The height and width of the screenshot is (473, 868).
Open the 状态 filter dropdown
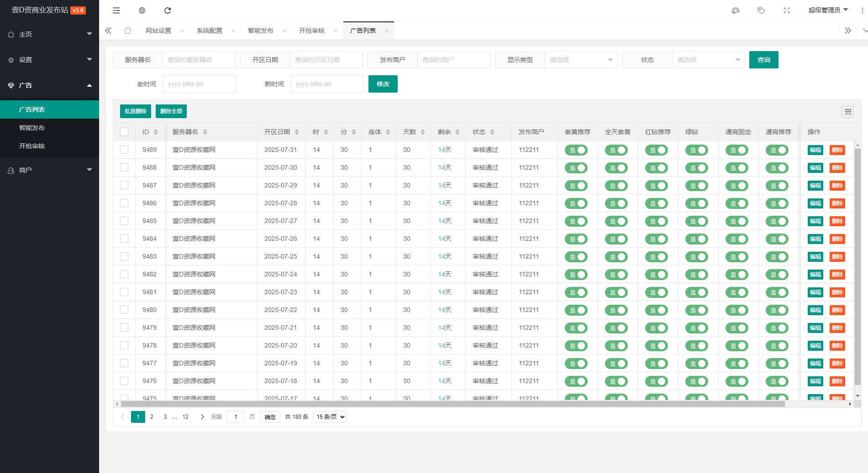click(708, 60)
